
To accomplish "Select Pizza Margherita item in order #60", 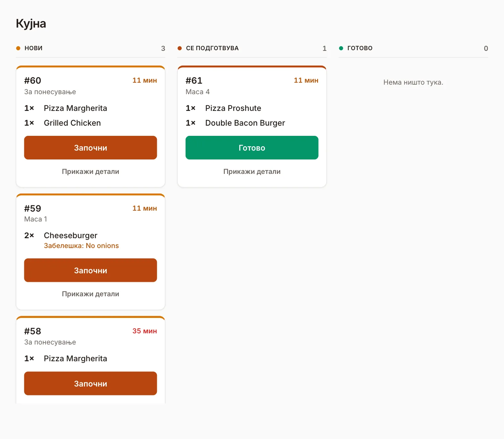I will tap(75, 108).
